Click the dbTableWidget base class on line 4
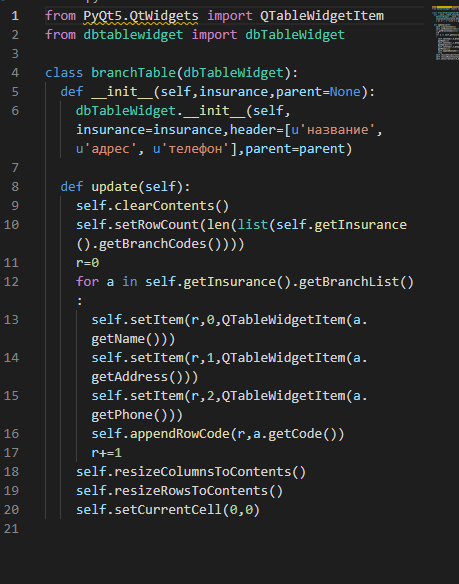459x584 pixels. 233,73
